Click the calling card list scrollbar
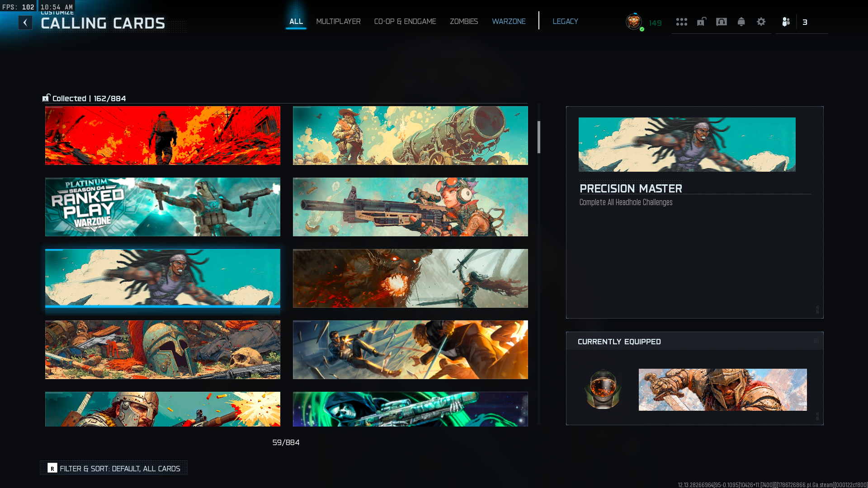 click(x=539, y=137)
